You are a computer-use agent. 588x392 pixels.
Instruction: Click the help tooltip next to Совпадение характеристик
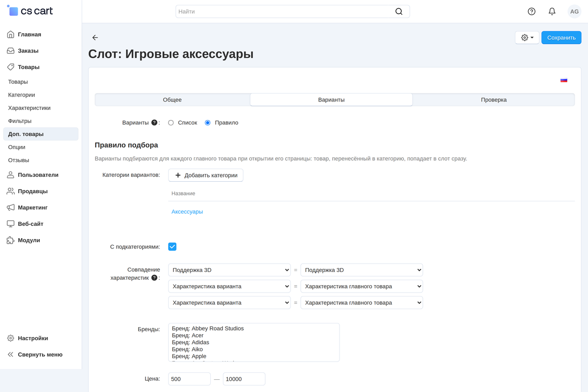coord(154,278)
